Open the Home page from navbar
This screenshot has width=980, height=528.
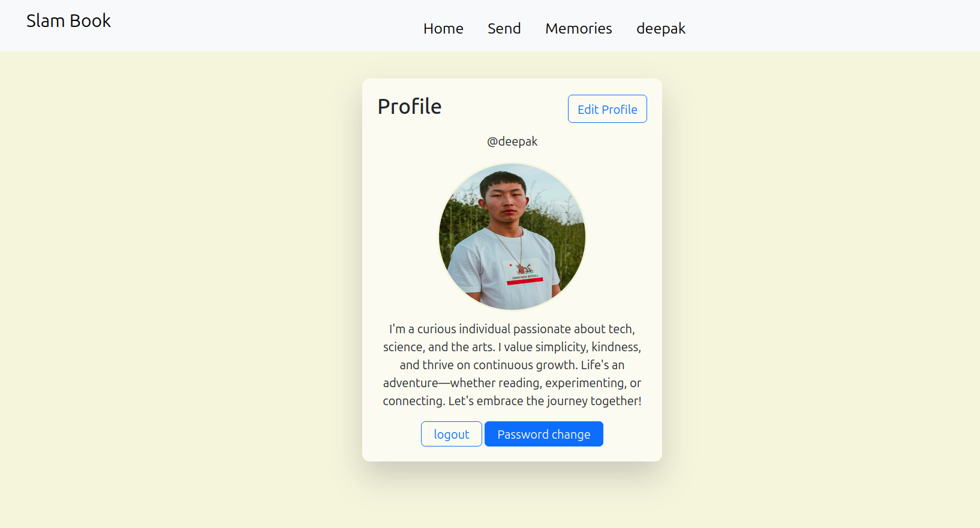click(x=443, y=28)
